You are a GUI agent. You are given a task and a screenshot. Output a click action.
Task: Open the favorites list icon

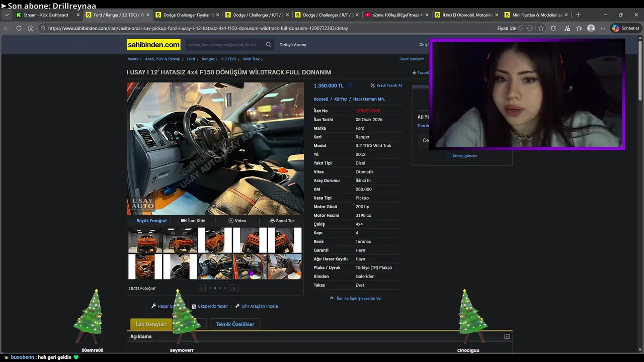[x=579, y=28]
